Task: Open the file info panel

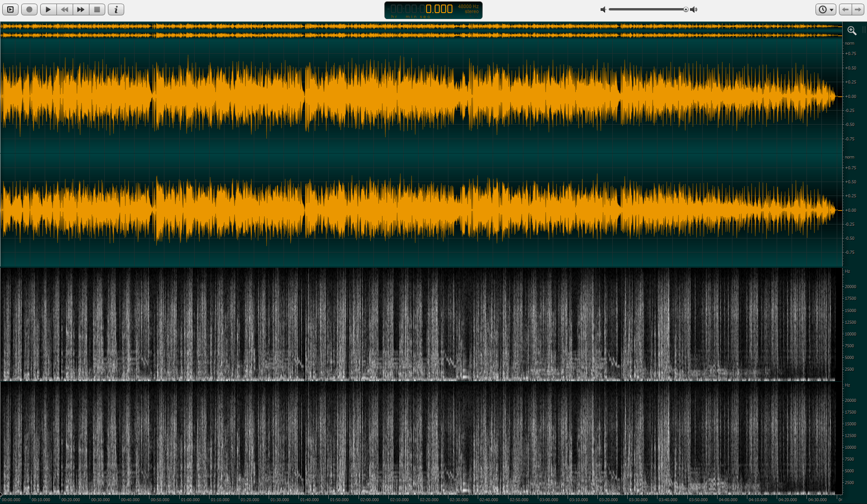Action: click(116, 9)
